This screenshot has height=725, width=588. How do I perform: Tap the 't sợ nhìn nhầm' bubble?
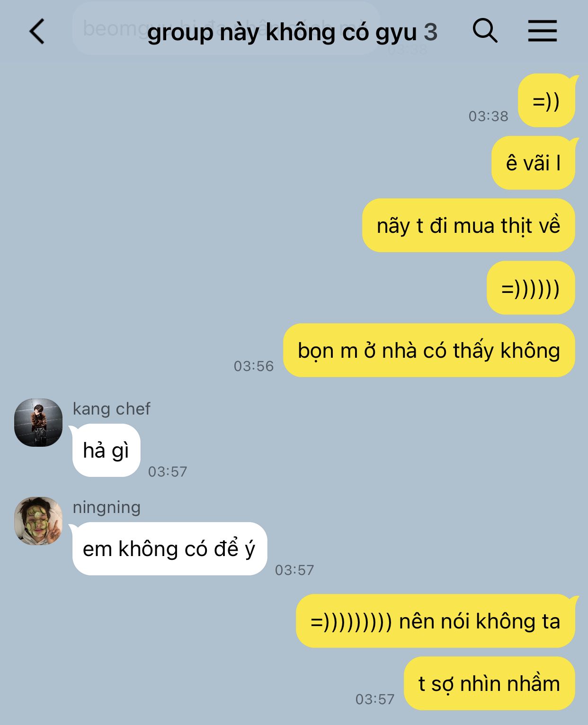(490, 683)
